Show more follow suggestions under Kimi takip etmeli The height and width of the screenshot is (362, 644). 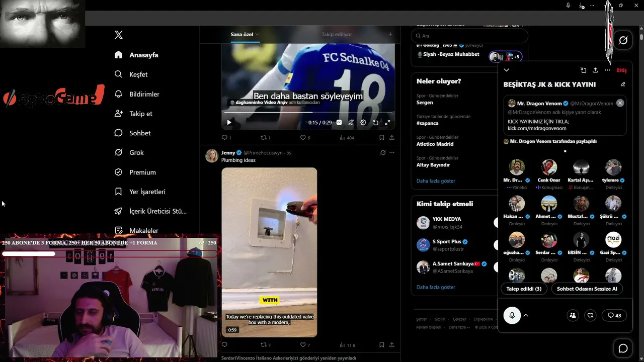(436, 287)
